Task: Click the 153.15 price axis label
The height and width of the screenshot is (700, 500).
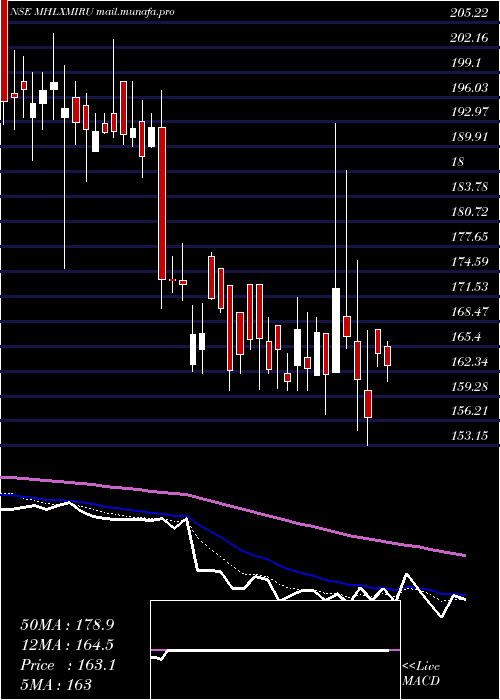Action: 469,436
